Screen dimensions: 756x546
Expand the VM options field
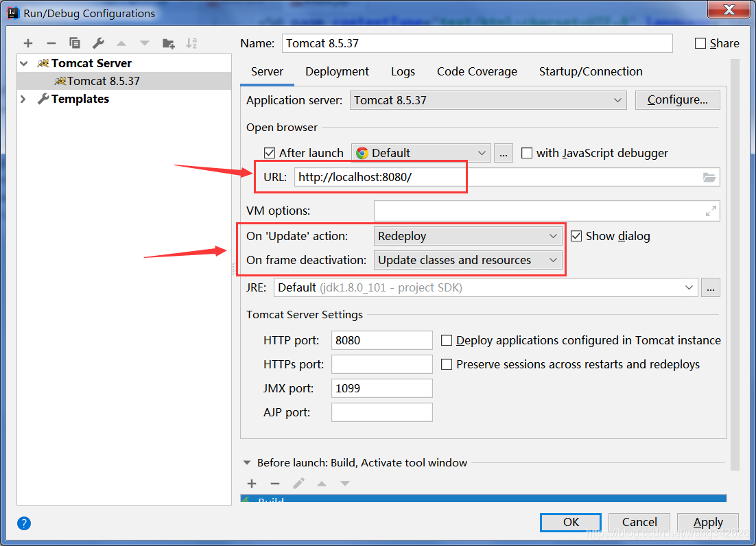point(711,211)
